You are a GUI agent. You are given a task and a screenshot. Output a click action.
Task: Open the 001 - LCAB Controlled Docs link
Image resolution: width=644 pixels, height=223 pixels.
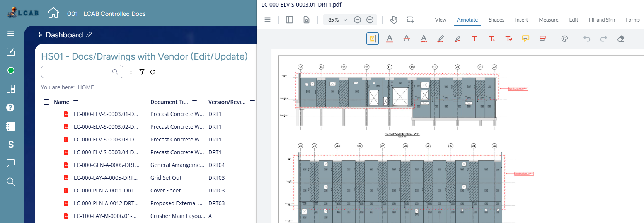click(x=106, y=14)
